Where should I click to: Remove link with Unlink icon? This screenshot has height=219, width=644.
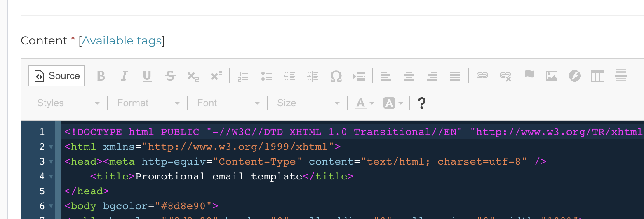[505, 76]
